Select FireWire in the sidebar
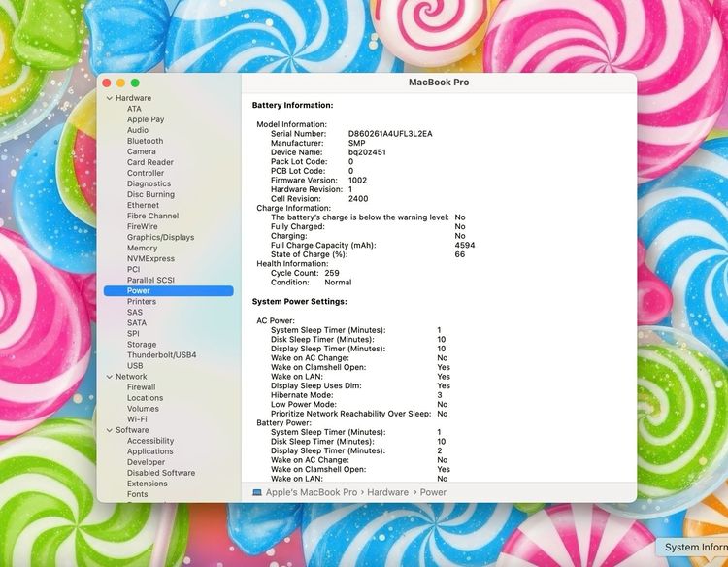 (x=142, y=226)
